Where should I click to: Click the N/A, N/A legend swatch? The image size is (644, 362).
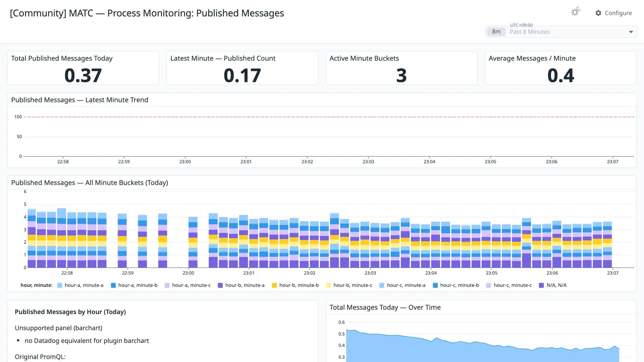click(x=541, y=285)
